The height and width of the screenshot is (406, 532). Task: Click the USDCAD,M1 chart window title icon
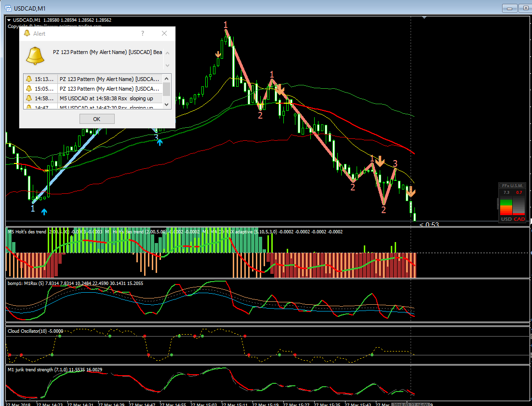pos(8,8)
